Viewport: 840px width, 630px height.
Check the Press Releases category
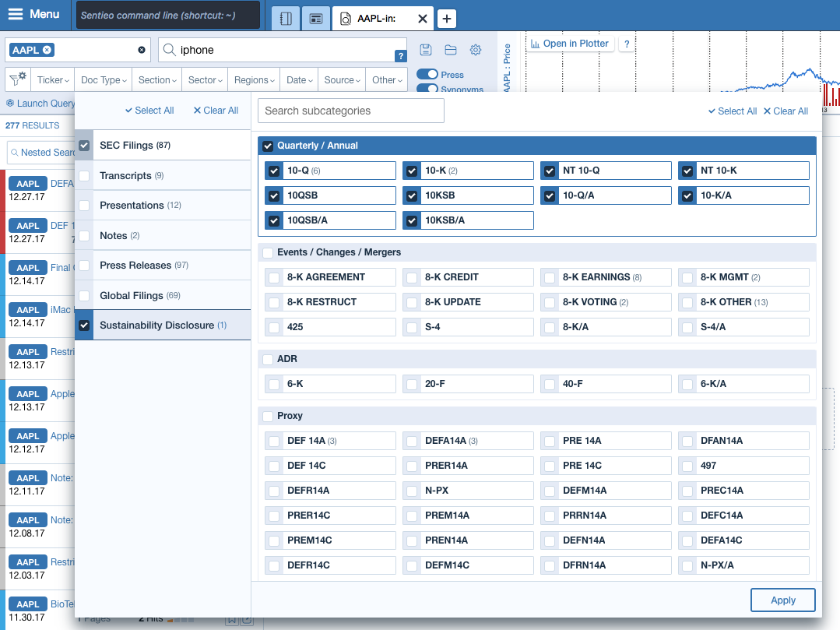tap(84, 266)
